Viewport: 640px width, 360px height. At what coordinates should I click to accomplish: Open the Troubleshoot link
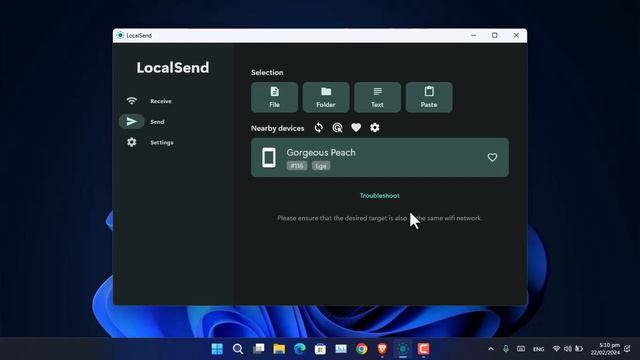coord(380,196)
